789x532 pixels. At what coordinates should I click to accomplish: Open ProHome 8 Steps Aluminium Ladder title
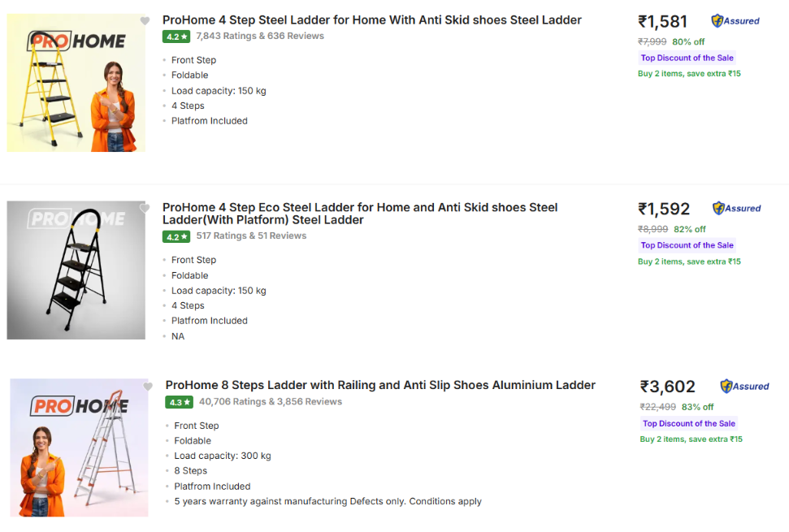point(380,385)
